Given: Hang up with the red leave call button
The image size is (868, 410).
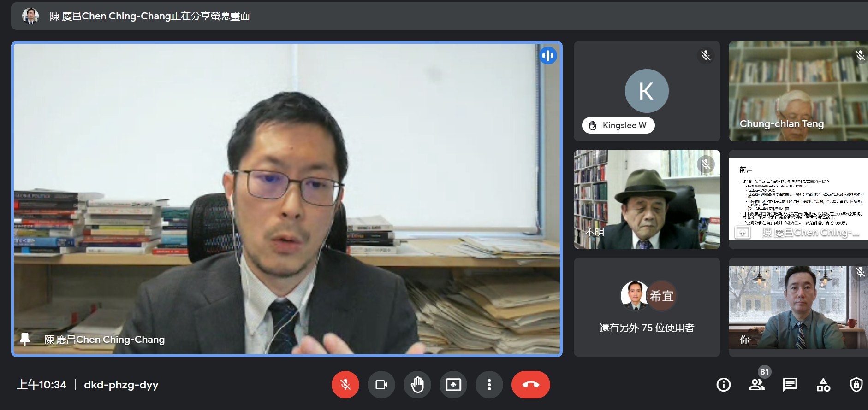Looking at the screenshot, I should pos(530,385).
